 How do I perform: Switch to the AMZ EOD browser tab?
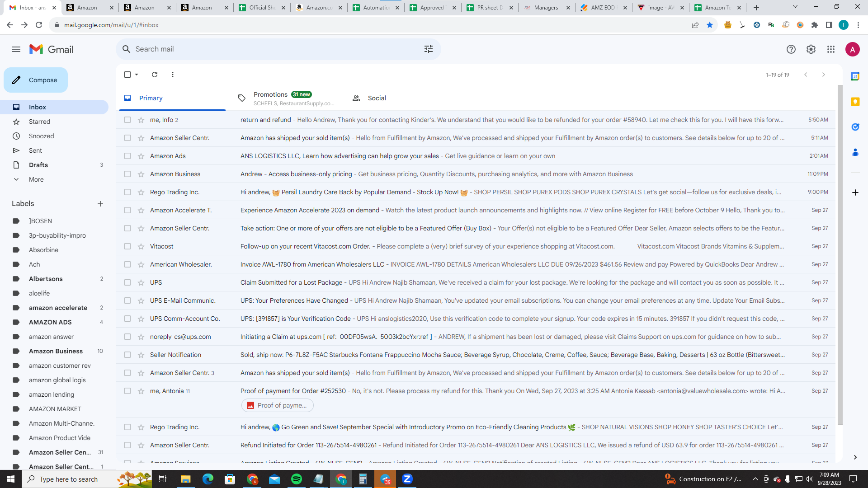click(603, 8)
